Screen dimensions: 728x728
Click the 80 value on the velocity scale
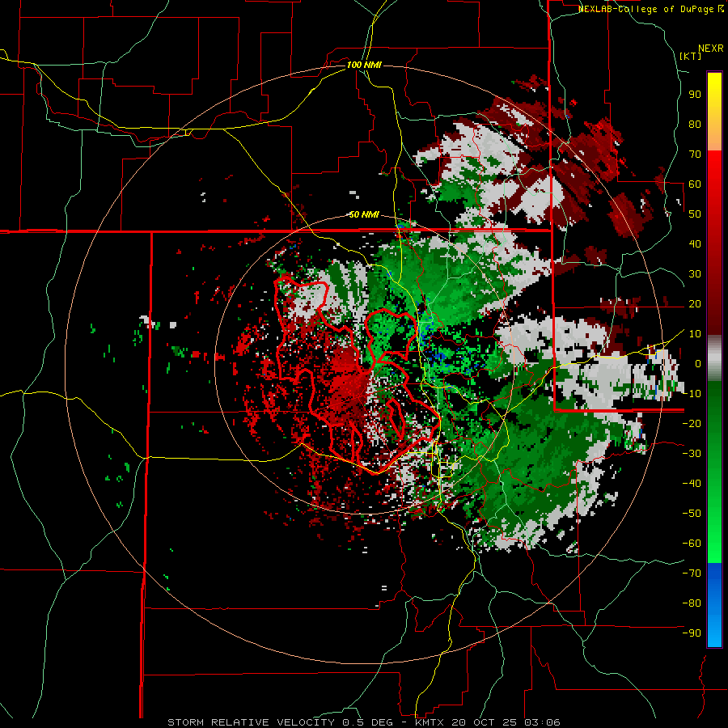click(x=695, y=124)
